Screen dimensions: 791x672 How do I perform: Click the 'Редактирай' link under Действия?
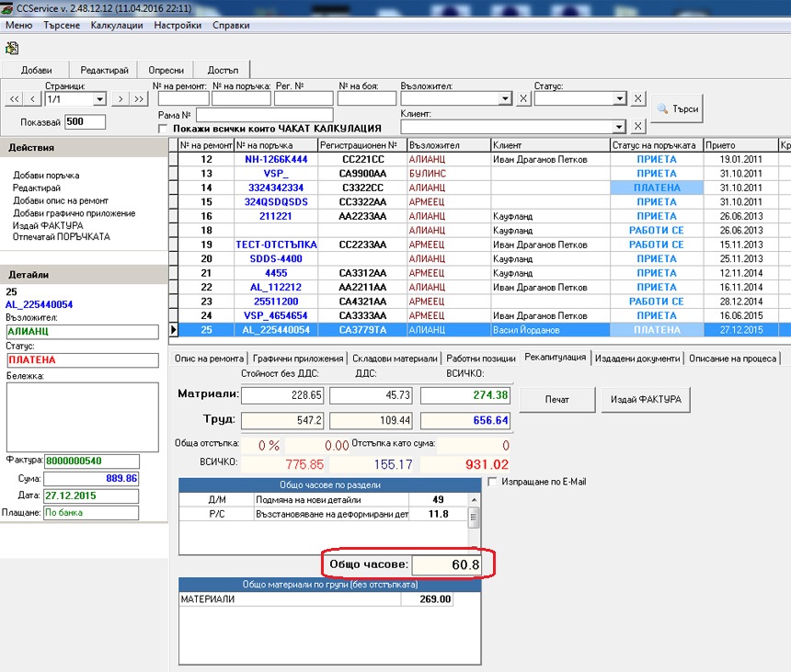[x=36, y=188]
